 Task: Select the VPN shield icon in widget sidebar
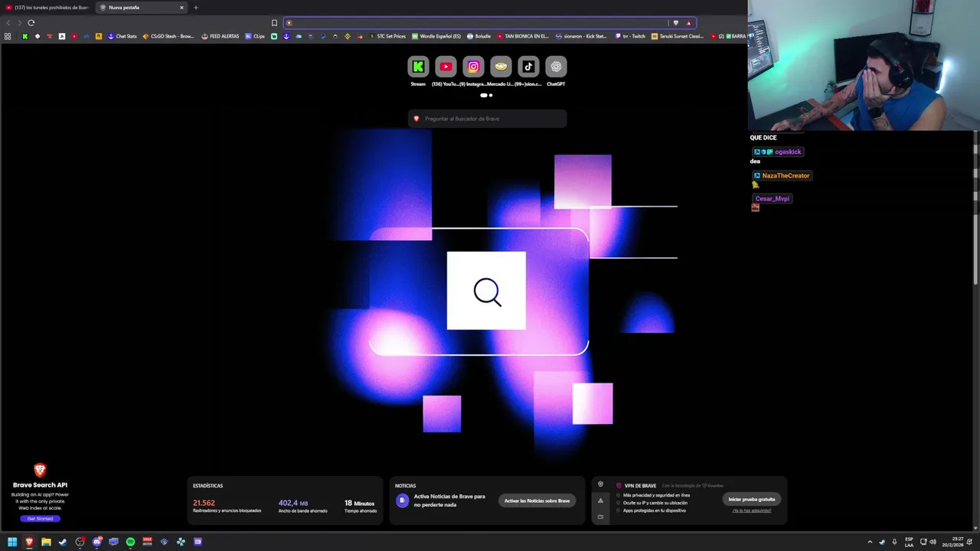click(600, 484)
